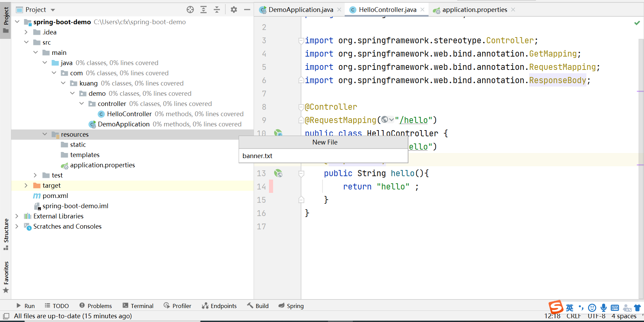Select DemoApplication class in project tree
The width and height of the screenshot is (644, 322).
click(x=123, y=124)
